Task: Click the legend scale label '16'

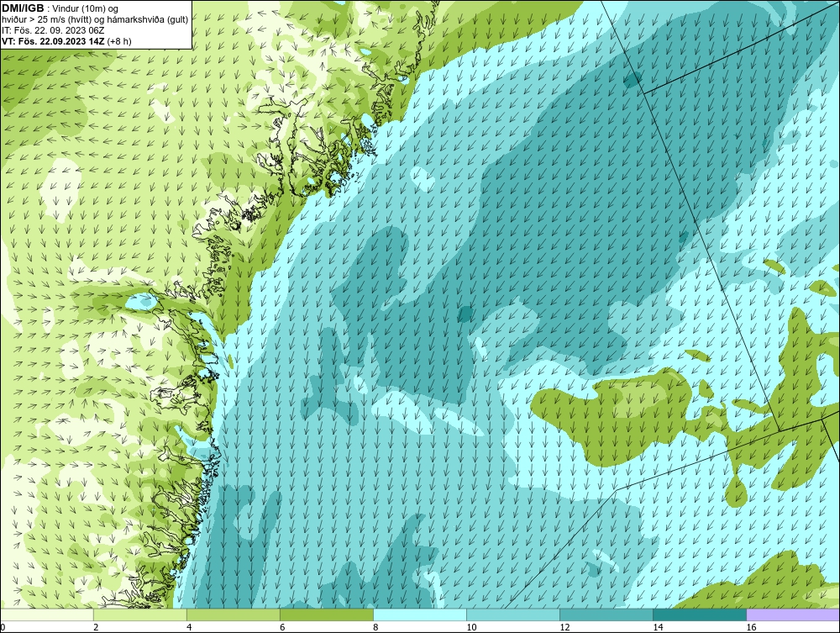Action: (x=751, y=627)
